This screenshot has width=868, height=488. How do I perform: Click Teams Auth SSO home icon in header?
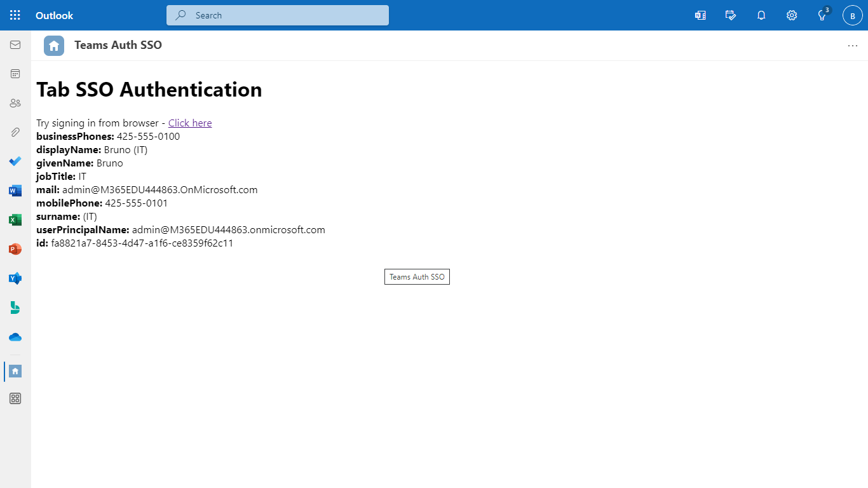pyautogui.click(x=54, y=46)
